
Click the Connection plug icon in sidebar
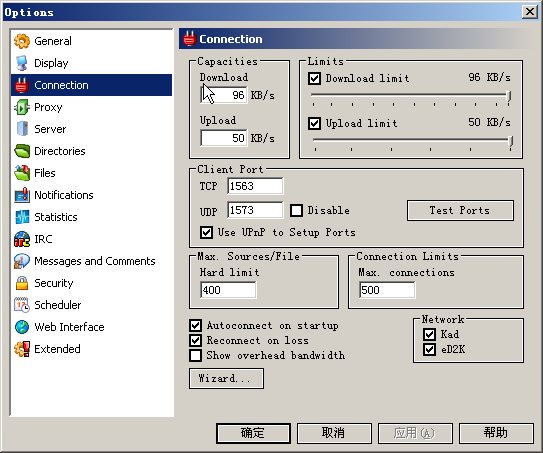22,85
